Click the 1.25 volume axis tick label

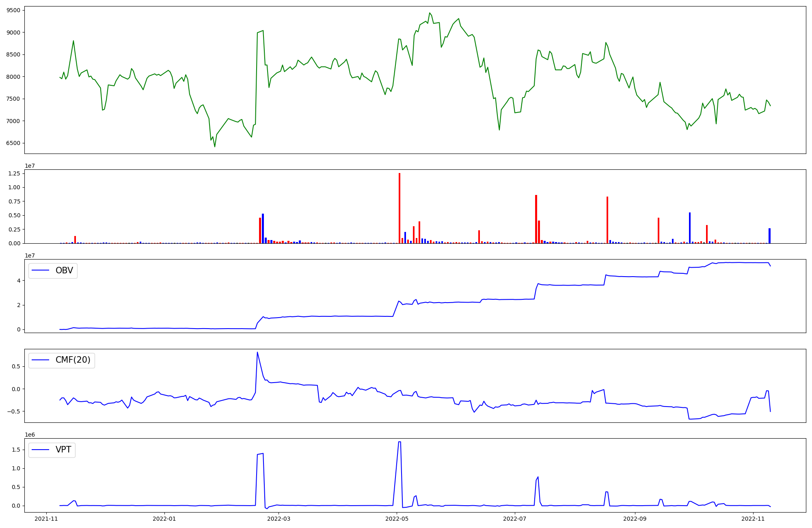pos(14,174)
